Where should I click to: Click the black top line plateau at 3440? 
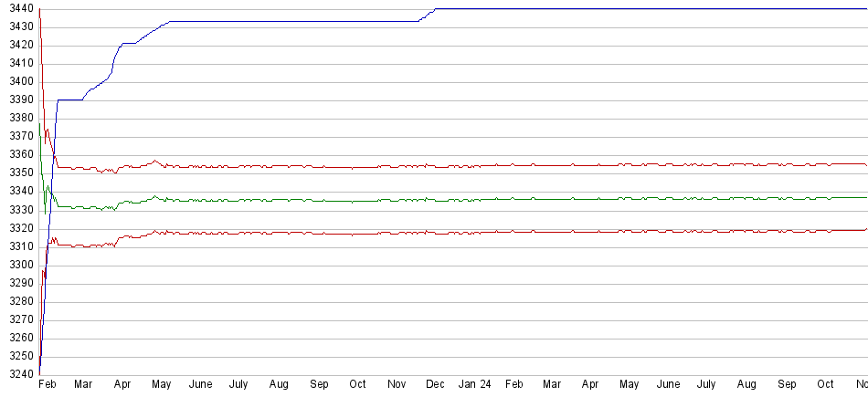coord(640,9)
